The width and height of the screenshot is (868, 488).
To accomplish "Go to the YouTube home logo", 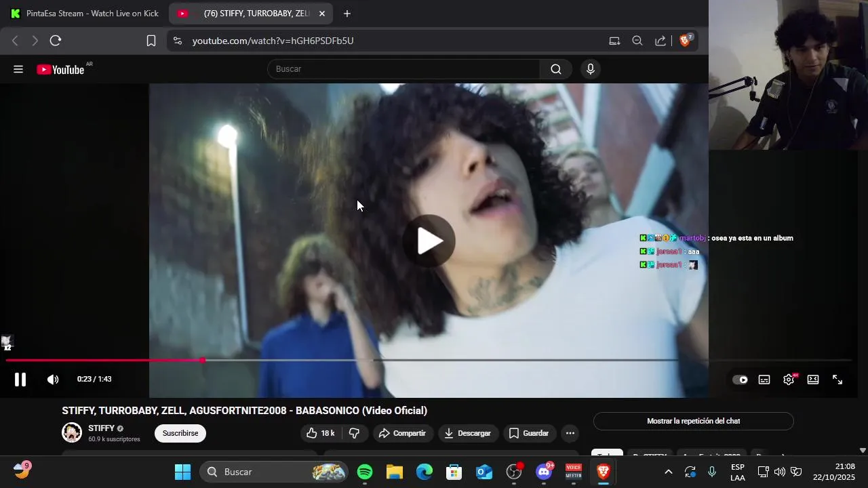I will tap(61, 69).
